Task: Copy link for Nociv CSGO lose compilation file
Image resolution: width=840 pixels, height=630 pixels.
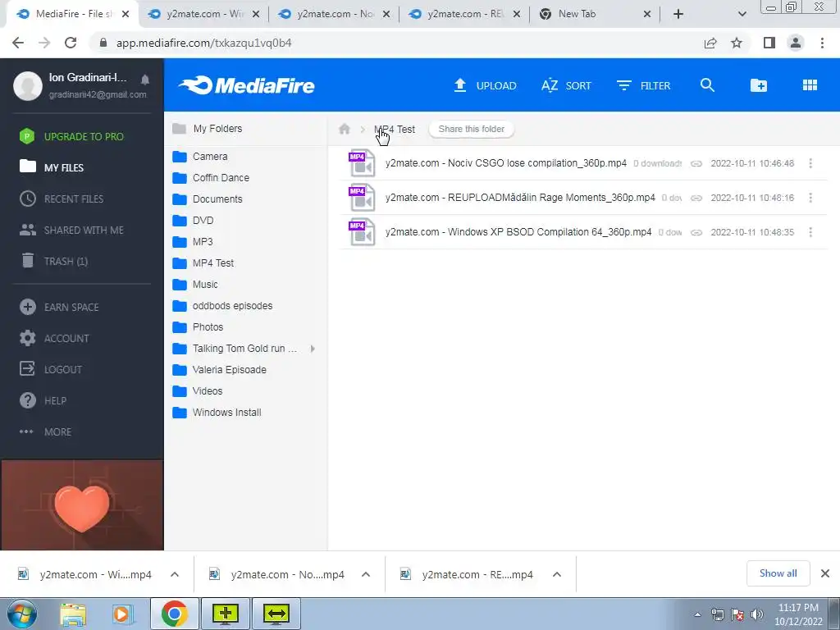Action: (x=696, y=163)
